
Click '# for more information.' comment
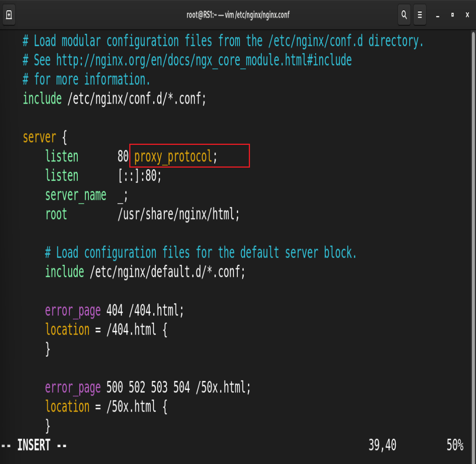pyautogui.click(x=86, y=79)
